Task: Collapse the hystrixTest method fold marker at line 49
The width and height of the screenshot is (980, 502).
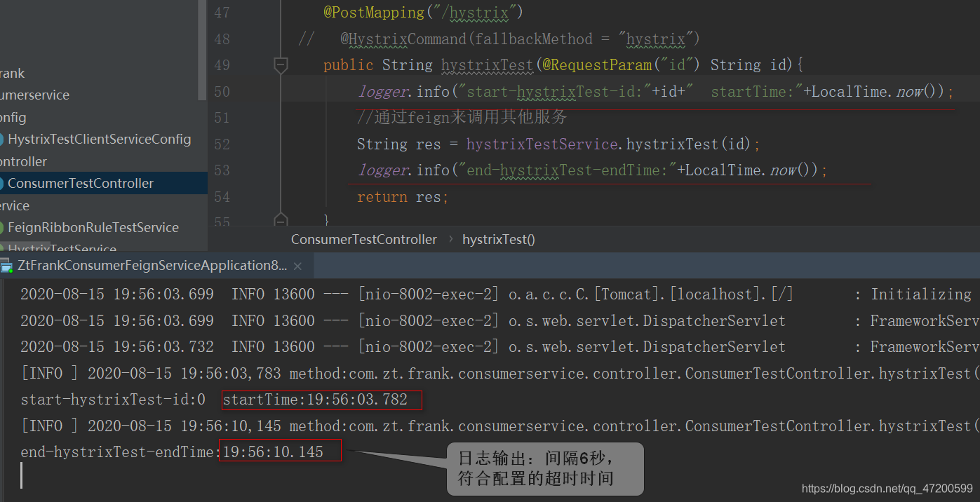Action: point(281,65)
